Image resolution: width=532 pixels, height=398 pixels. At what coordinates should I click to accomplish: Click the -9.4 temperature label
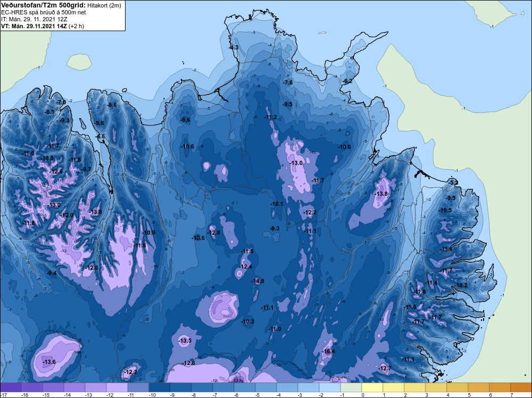(x=52, y=273)
